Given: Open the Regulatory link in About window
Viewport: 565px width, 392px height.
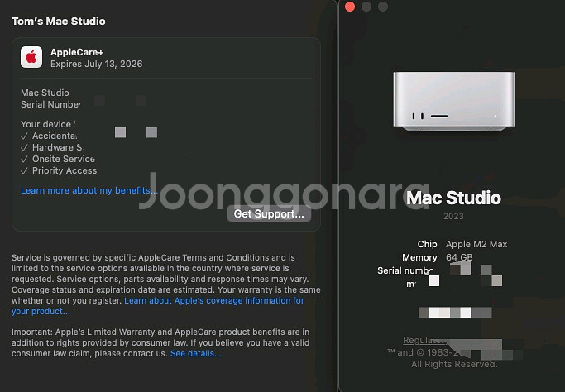Looking at the screenshot, I should point(424,340).
